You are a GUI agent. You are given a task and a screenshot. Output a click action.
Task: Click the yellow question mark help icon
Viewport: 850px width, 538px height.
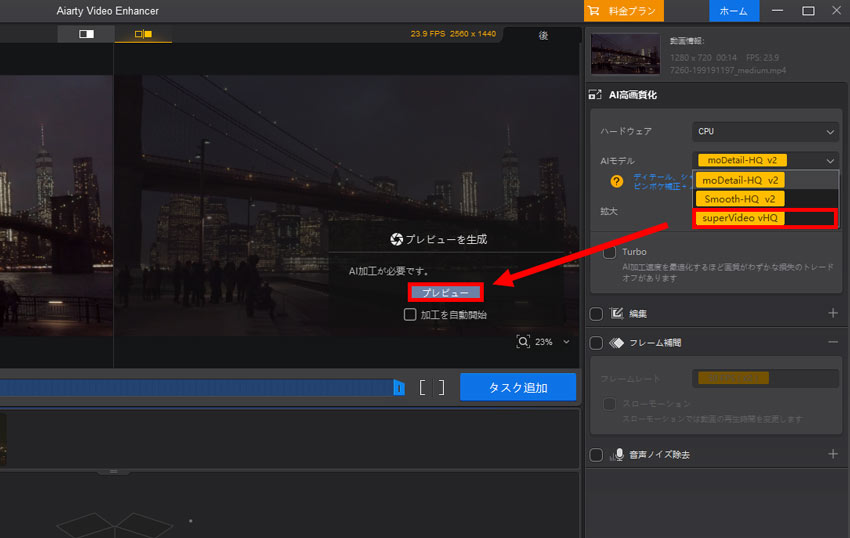pyautogui.click(x=616, y=181)
